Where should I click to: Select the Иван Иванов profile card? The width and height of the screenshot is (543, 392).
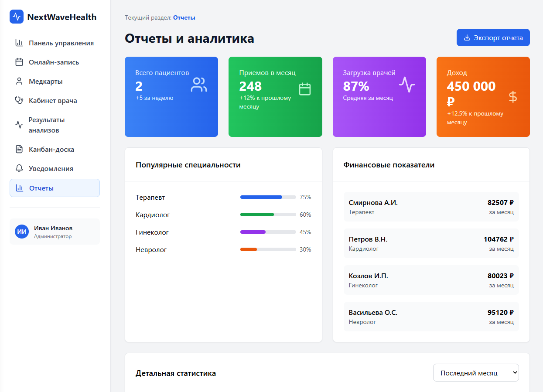(x=55, y=232)
